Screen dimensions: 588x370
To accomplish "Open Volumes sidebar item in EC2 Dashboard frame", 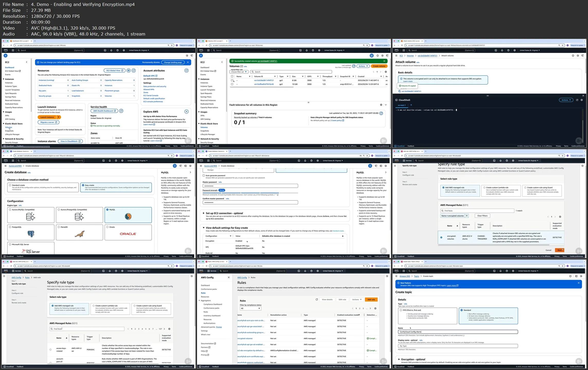I will 8,127.
